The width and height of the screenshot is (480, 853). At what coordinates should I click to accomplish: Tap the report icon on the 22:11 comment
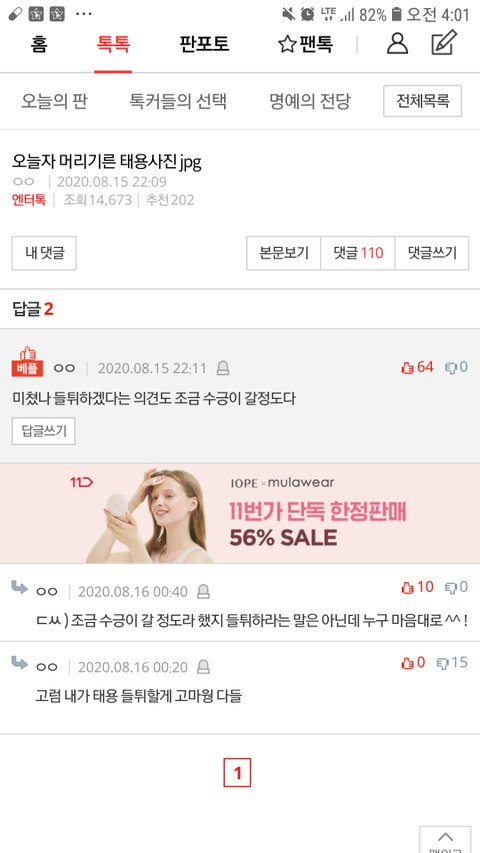coord(223,369)
